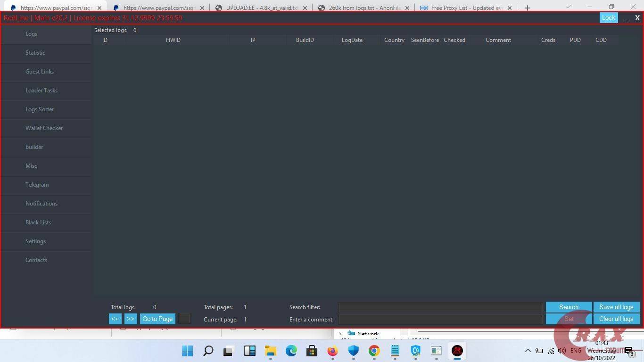The width and height of the screenshot is (644, 362).
Task: Open Windows Security shield icon
Action: click(x=353, y=351)
